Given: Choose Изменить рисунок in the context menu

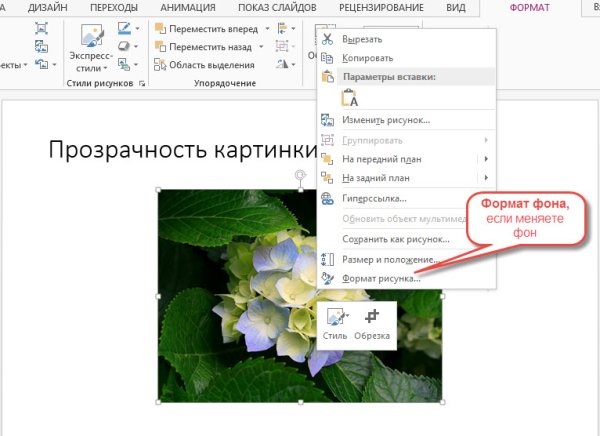Looking at the screenshot, I should (x=407, y=120).
